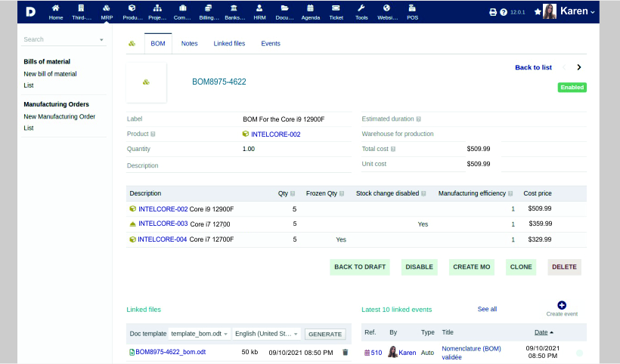Screen dimensions: 620x364
Task: Click the CREATE MO button
Action: point(472,267)
